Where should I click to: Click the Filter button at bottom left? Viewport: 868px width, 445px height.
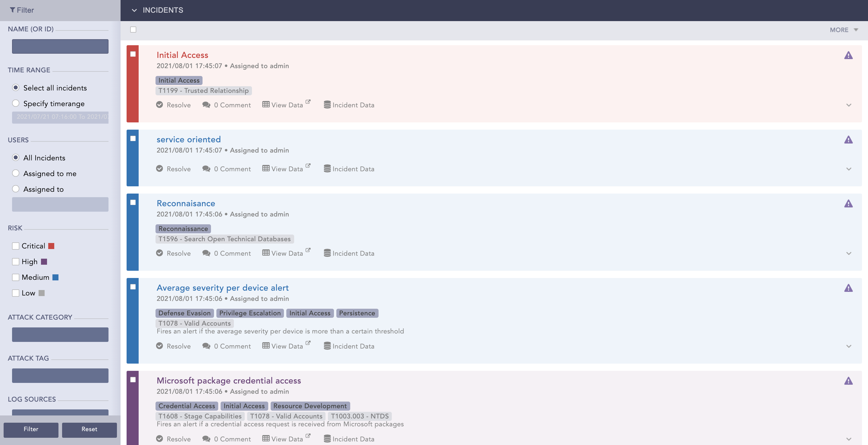point(31,430)
